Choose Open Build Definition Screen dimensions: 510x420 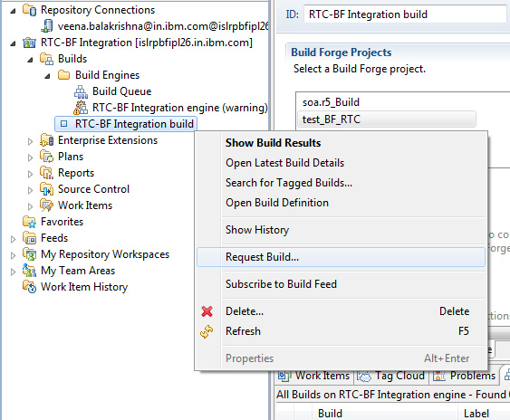pyautogui.click(x=341, y=203)
